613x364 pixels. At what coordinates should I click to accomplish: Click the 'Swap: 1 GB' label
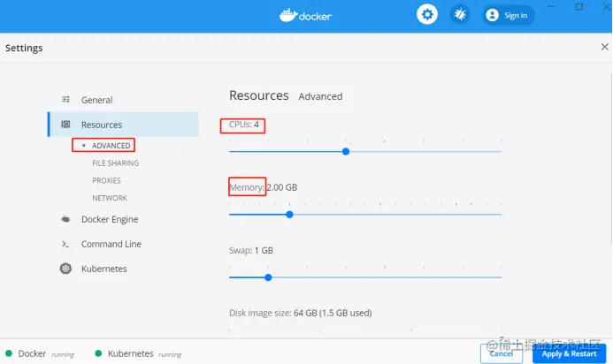tap(251, 250)
